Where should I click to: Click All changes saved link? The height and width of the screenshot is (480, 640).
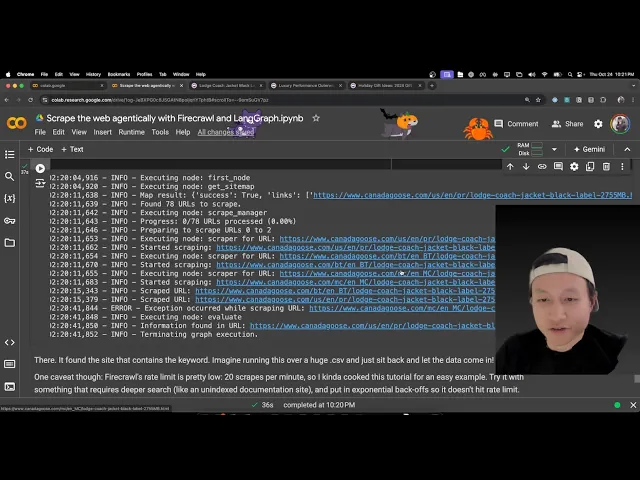(226, 132)
